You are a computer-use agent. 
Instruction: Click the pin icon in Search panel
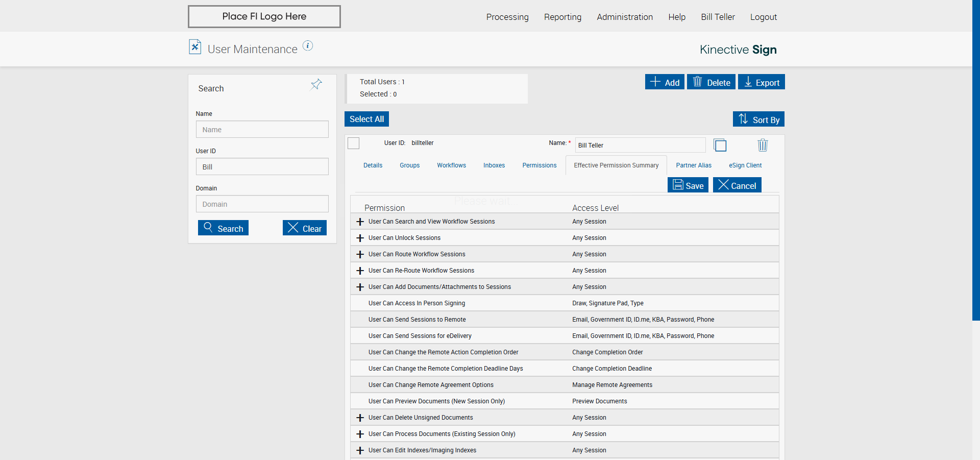point(316,84)
